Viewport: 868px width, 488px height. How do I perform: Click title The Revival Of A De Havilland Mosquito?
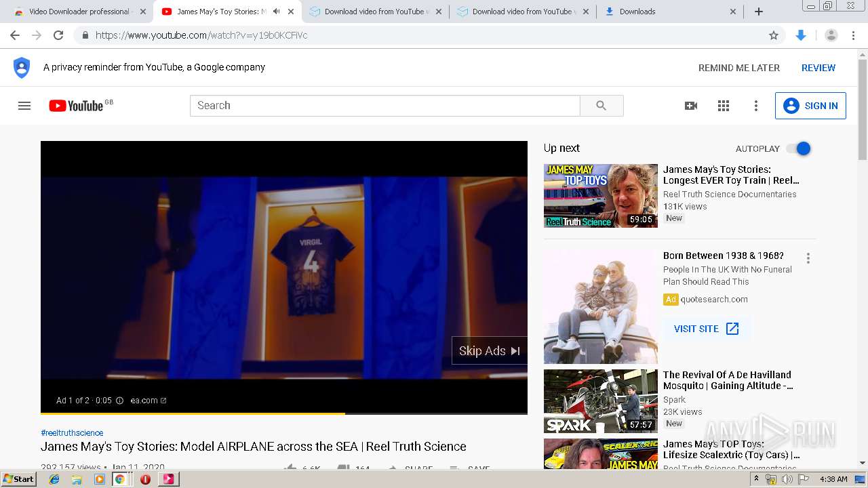(x=728, y=380)
